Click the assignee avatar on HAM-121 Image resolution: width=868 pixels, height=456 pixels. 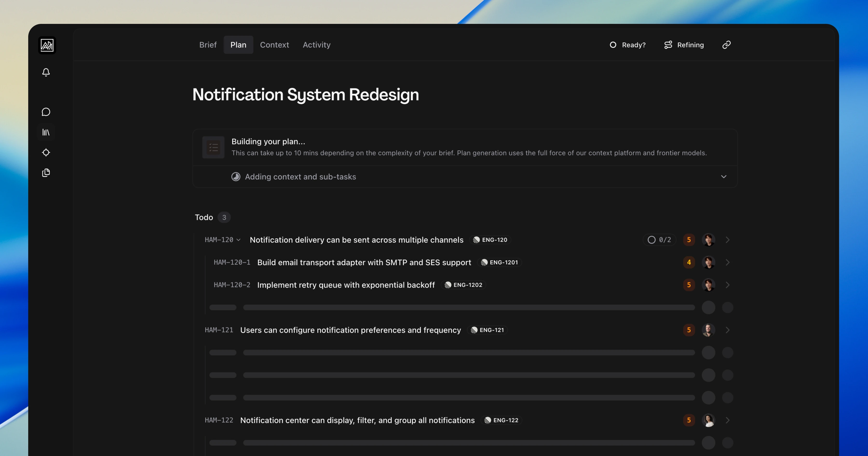tap(709, 330)
